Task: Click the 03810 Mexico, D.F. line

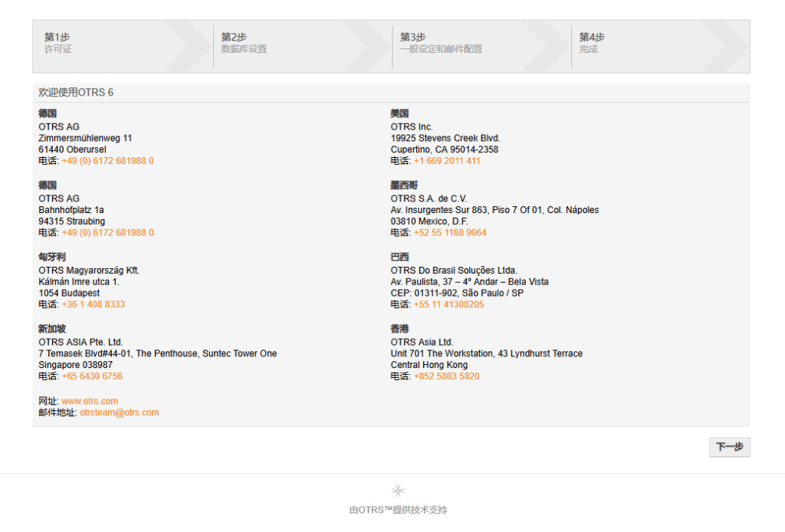Action: click(429, 222)
